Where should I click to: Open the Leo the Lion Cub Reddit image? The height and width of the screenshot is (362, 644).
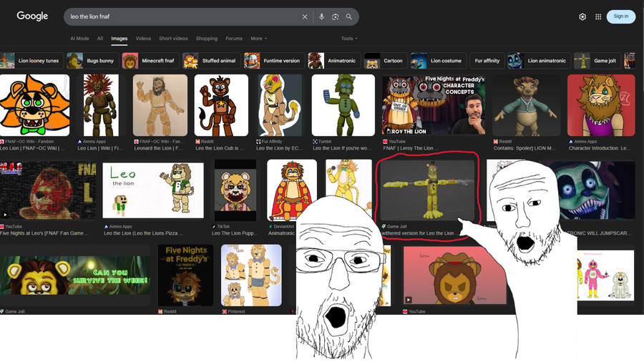pyautogui.click(x=221, y=105)
